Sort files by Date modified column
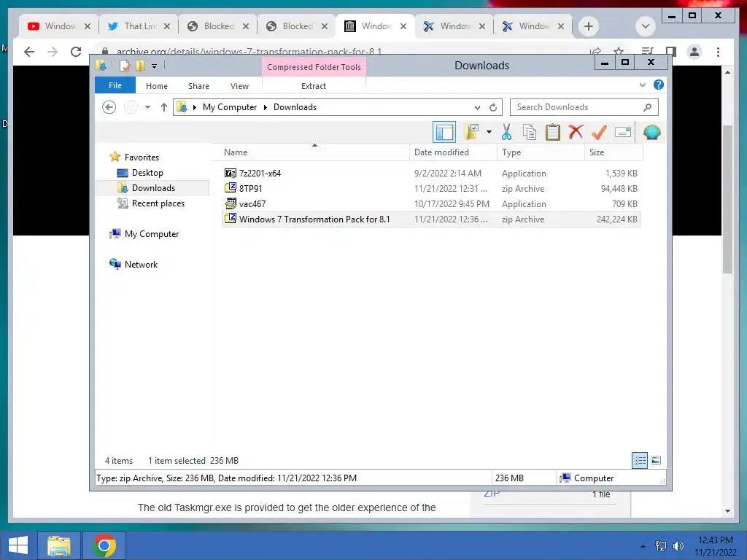The image size is (747, 560). pyautogui.click(x=453, y=152)
